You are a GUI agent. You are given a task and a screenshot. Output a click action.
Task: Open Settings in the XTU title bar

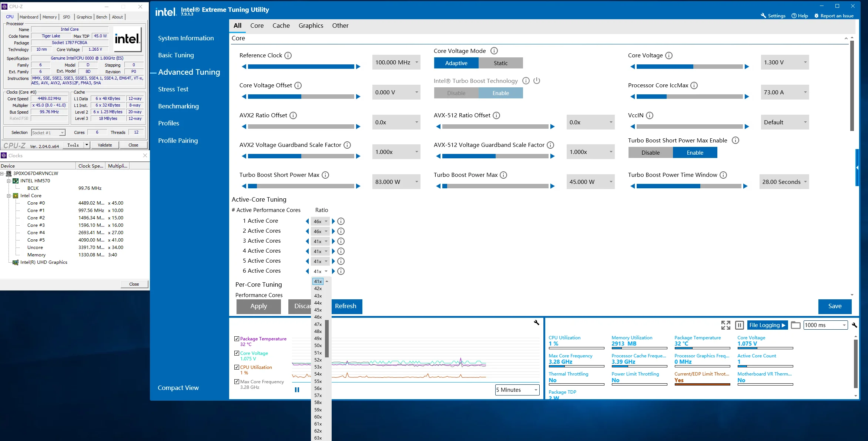click(x=773, y=16)
